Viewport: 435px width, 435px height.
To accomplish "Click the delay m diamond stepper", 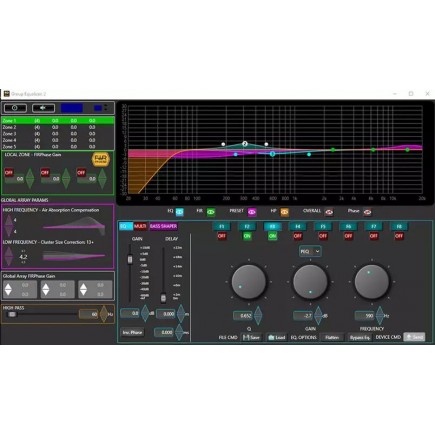I will pyautogui.click(x=181, y=314).
